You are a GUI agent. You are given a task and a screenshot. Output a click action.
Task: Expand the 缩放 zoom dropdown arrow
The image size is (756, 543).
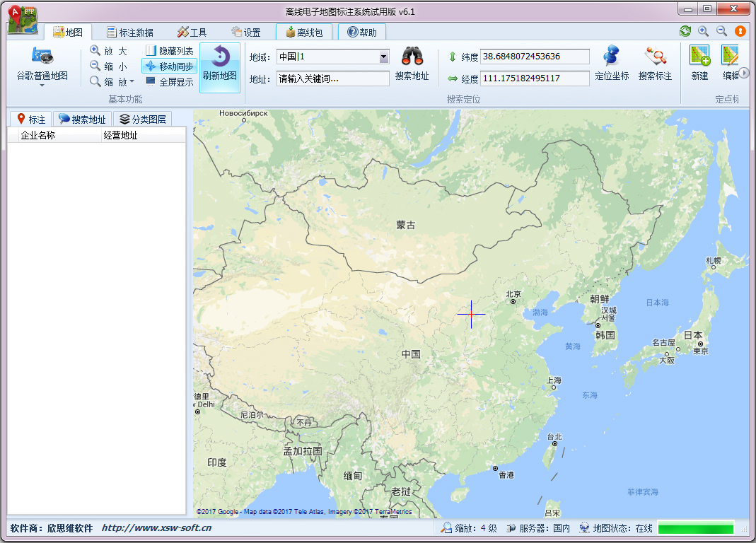(x=133, y=79)
